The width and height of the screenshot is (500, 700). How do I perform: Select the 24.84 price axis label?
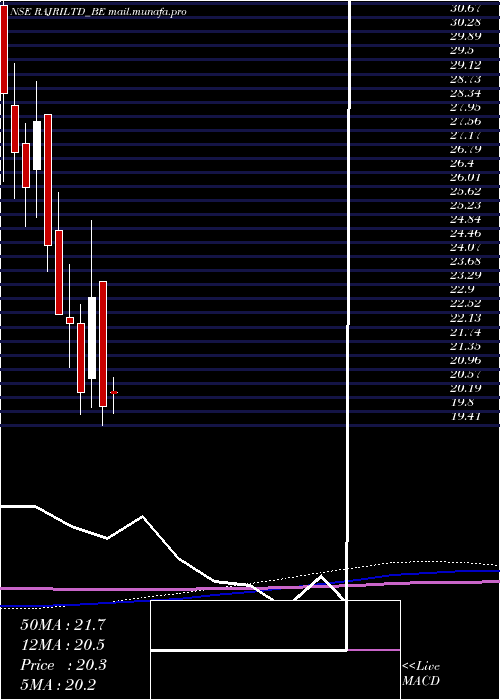465,220
